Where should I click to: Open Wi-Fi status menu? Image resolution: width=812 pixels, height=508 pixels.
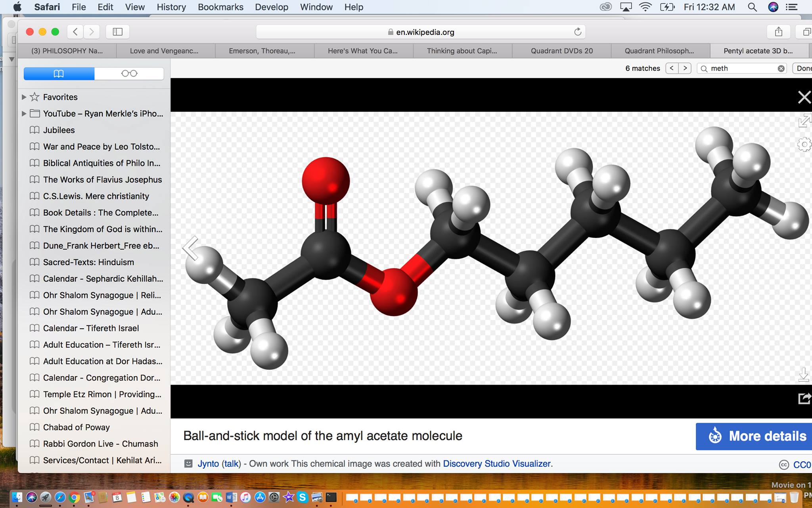click(645, 7)
